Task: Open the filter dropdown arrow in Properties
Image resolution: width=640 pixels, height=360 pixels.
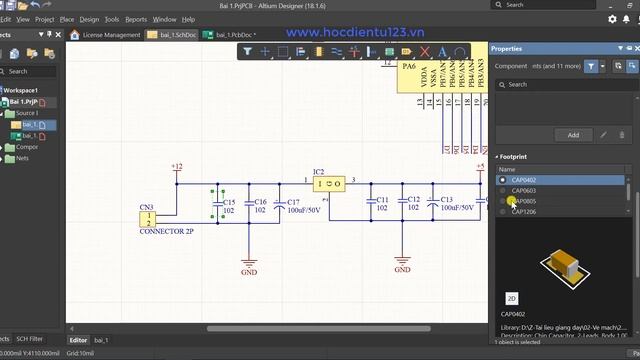Action: click(x=602, y=66)
